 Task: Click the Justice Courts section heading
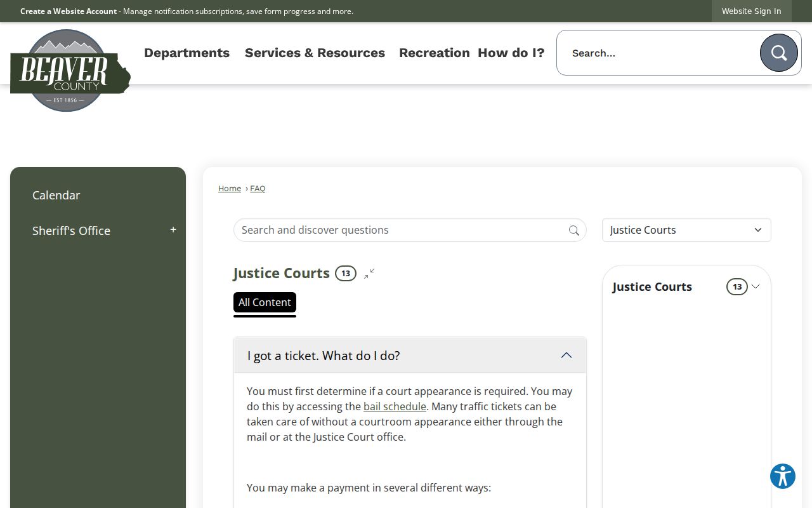[x=282, y=273]
